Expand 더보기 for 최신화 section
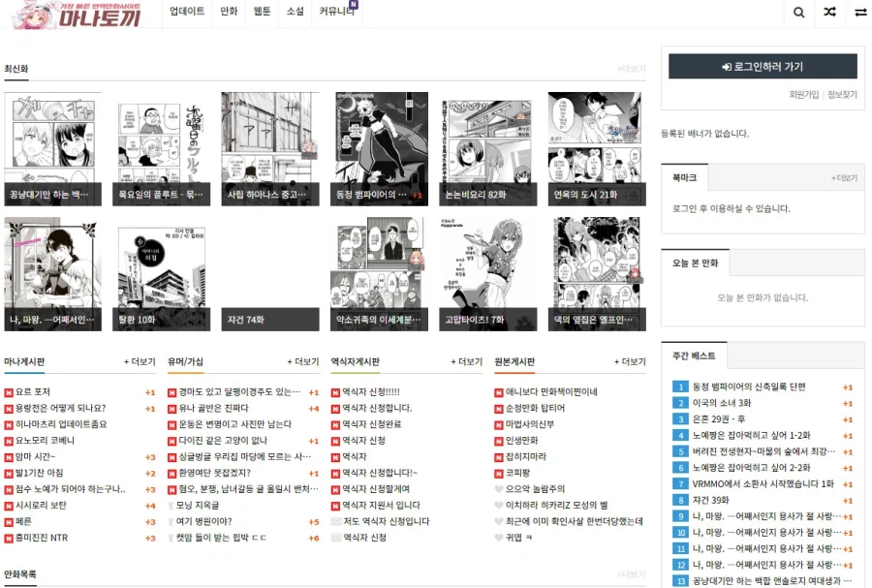 click(631, 69)
